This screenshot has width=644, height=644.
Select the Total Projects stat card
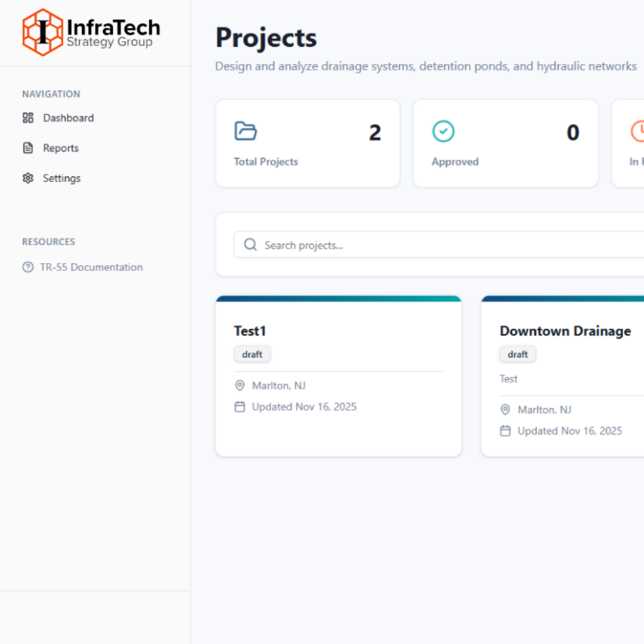[x=308, y=144]
